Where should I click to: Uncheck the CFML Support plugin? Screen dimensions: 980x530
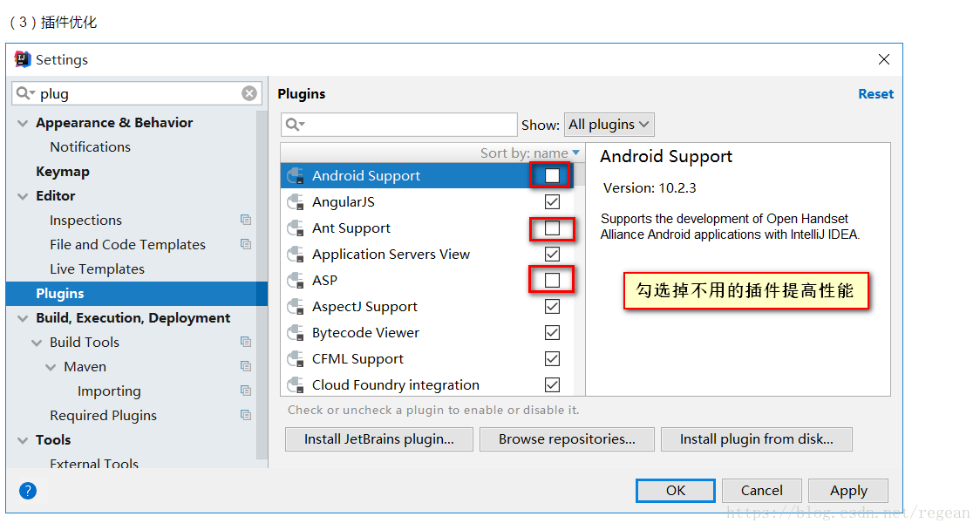pos(552,359)
